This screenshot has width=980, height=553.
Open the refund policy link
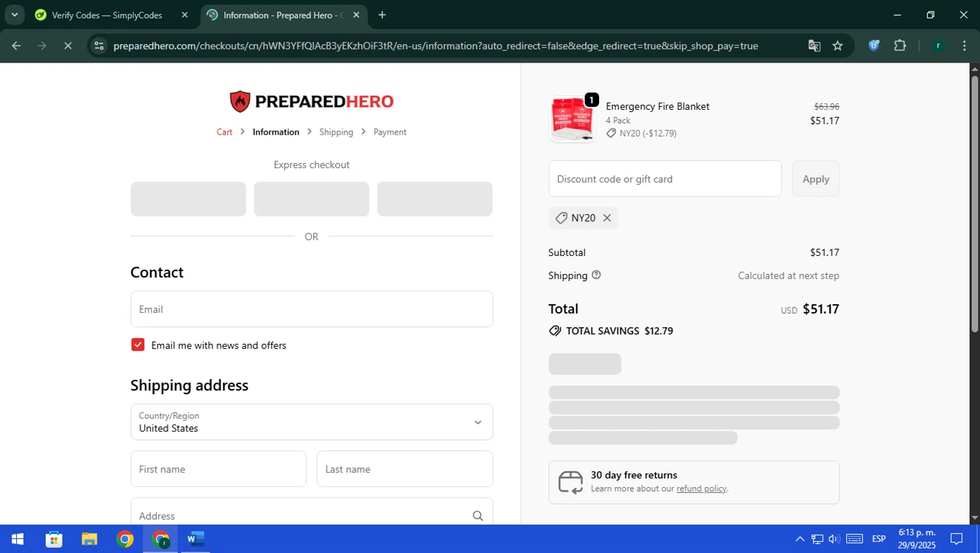[701, 488]
